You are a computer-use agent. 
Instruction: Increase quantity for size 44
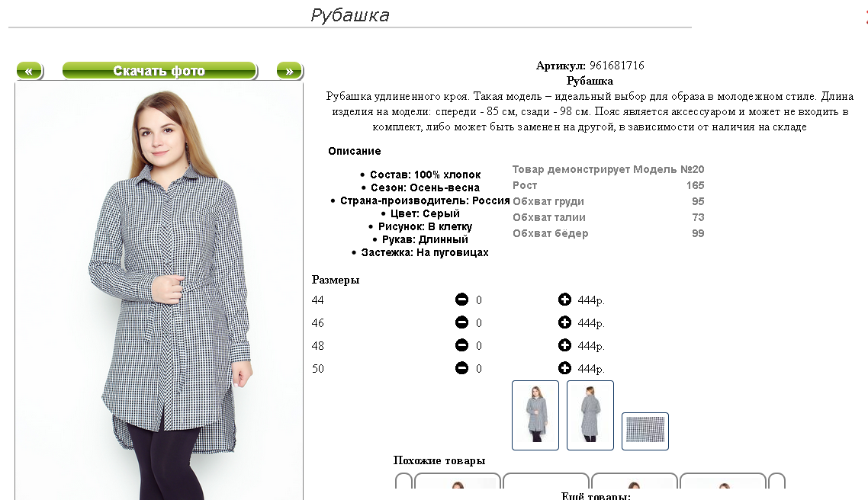(x=564, y=300)
